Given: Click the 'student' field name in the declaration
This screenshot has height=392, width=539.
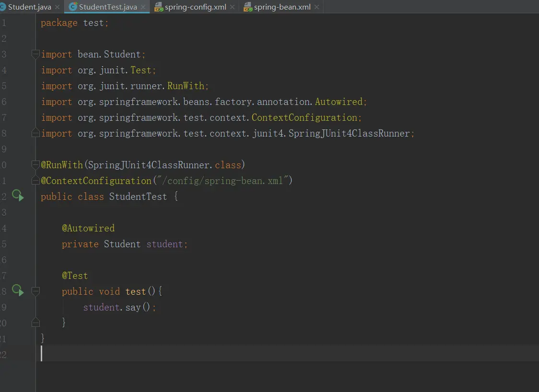Looking at the screenshot, I should click(x=164, y=244).
